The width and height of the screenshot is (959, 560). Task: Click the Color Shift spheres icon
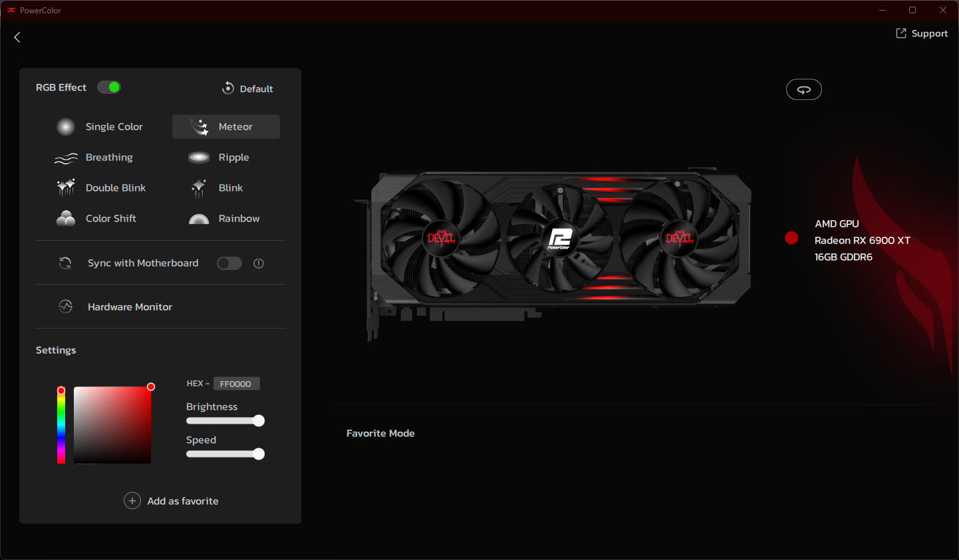coord(66,218)
